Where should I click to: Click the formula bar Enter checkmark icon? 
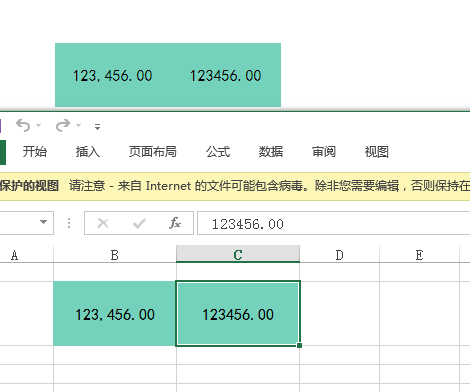[x=139, y=223]
